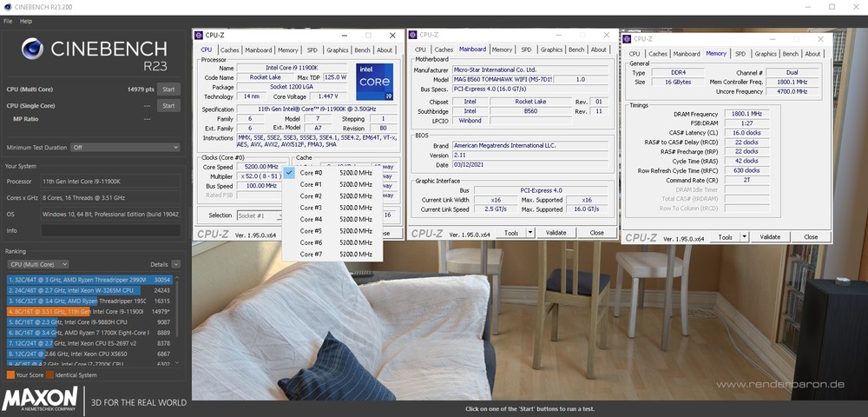Screen dimensions: 868x417
Task: Click Validate in Mainboard CPU-Z window
Action: pyautogui.click(x=556, y=233)
